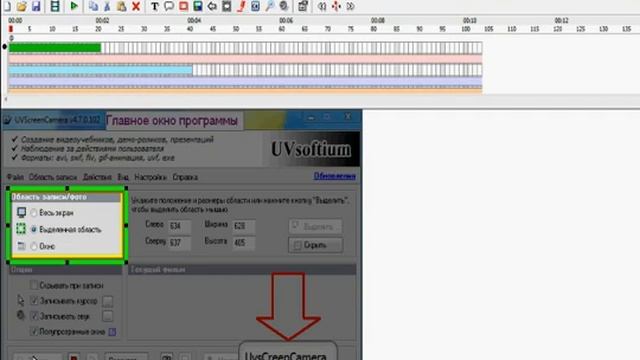Click the Высота size field
Viewport: 640px width, 360px height.
pos(244,243)
